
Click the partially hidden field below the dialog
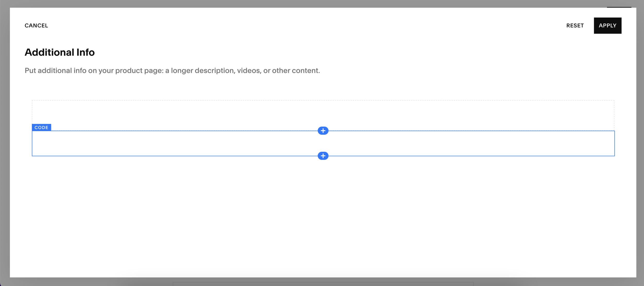(x=323, y=284)
